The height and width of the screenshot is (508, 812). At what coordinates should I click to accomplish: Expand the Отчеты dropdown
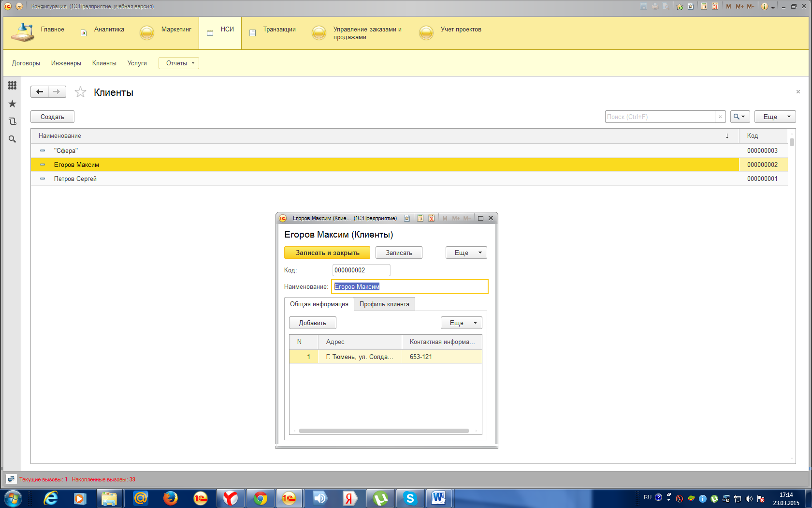(179, 63)
